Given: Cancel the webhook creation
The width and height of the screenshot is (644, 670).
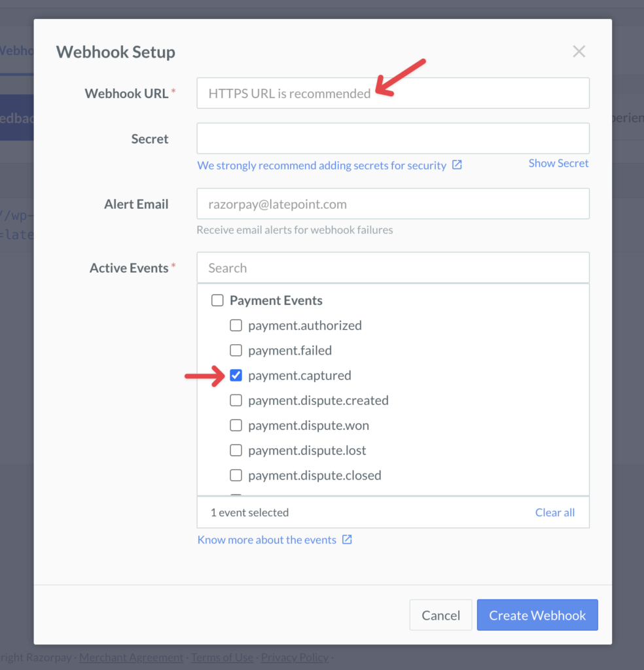Looking at the screenshot, I should pos(440,615).
